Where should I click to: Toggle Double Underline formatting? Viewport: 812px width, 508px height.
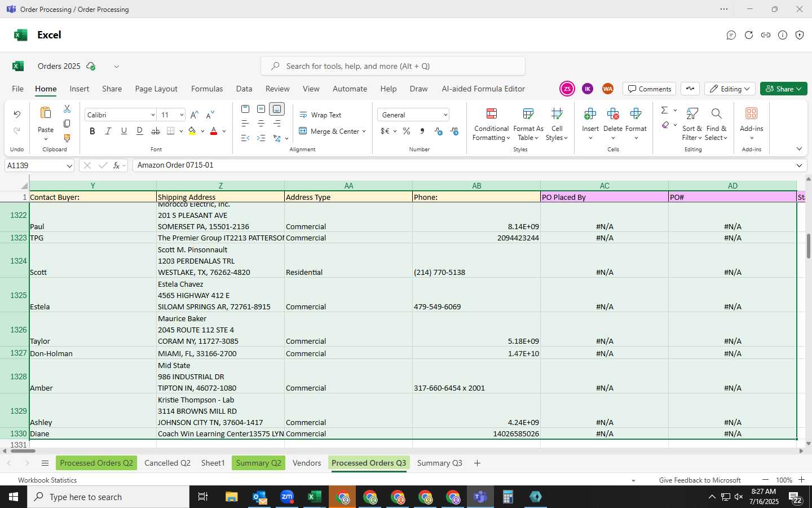(139, 131)
